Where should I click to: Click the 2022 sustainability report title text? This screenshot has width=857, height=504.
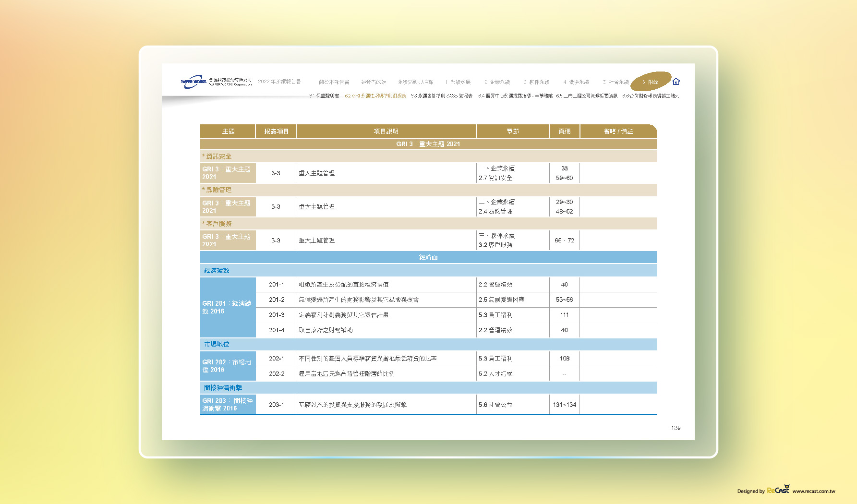coord(279,82)
